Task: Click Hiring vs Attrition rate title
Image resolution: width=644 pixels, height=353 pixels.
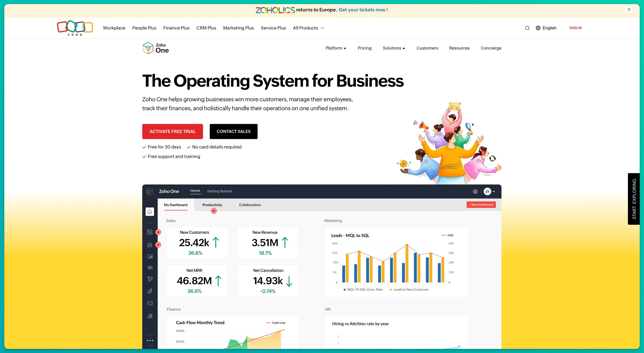Action: click(360, 324)
